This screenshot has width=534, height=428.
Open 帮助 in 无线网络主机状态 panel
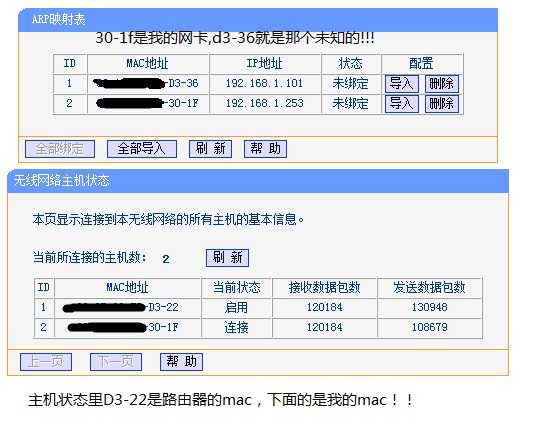point(182,362)
